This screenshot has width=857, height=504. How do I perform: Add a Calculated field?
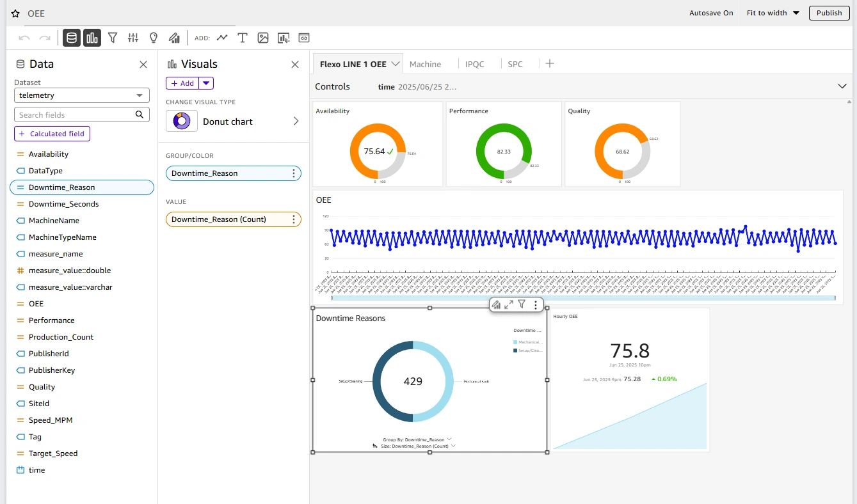point(52,134)
